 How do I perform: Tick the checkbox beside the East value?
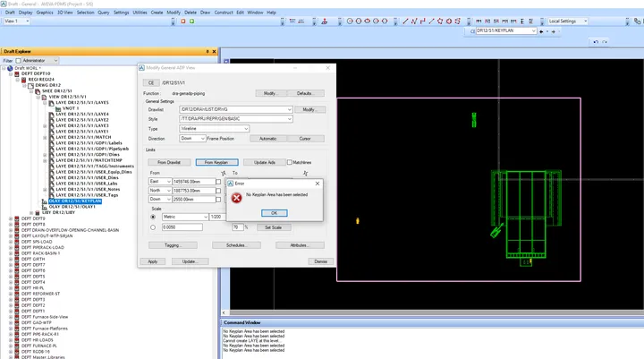tap(218, 182)
